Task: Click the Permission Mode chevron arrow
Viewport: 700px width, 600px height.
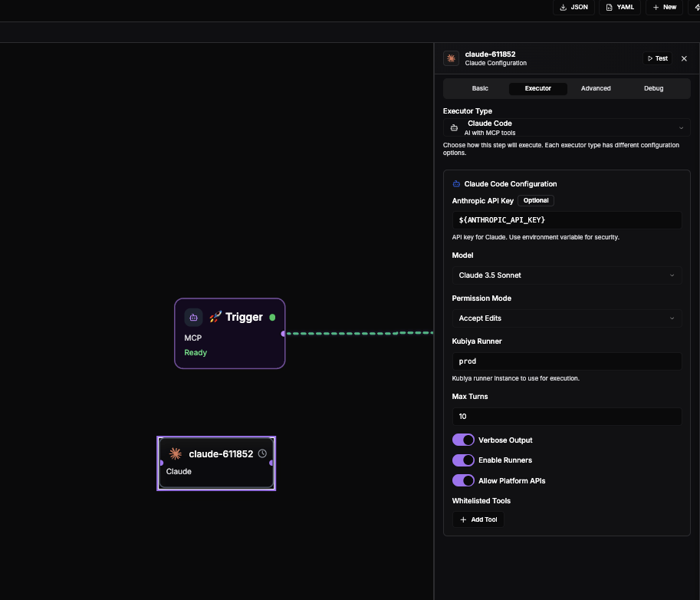Action: [672, 318]
